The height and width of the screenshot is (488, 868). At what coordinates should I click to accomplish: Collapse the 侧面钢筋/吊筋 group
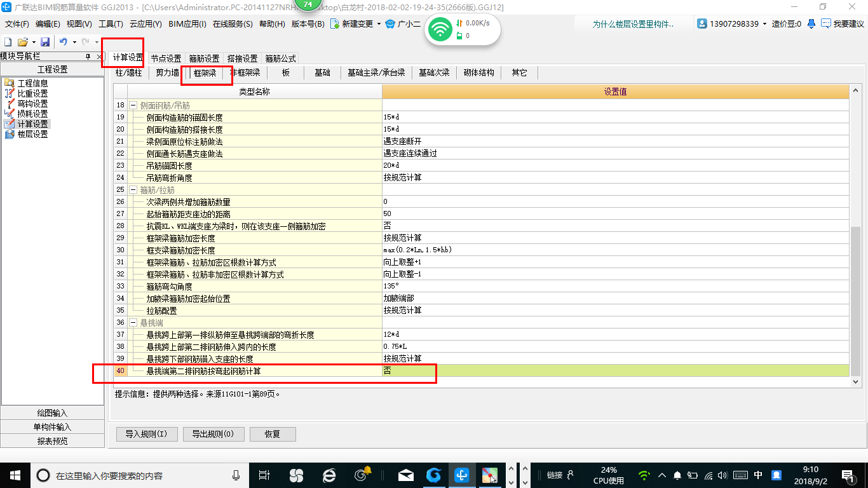(x=133, y=105)
